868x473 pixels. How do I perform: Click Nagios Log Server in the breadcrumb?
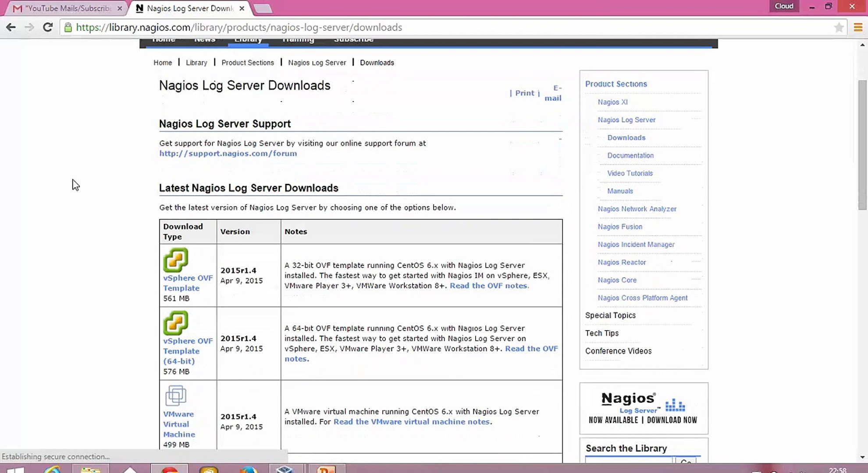pos(317,63)
